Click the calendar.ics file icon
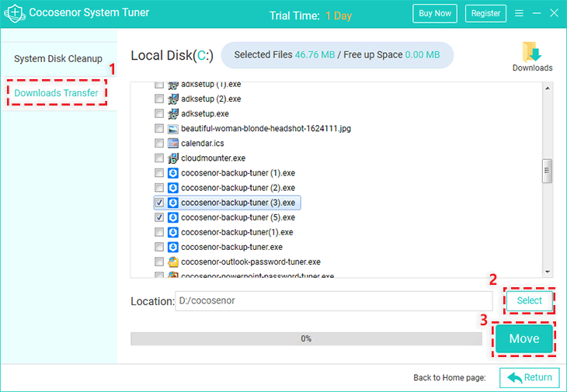 point(173,143)
